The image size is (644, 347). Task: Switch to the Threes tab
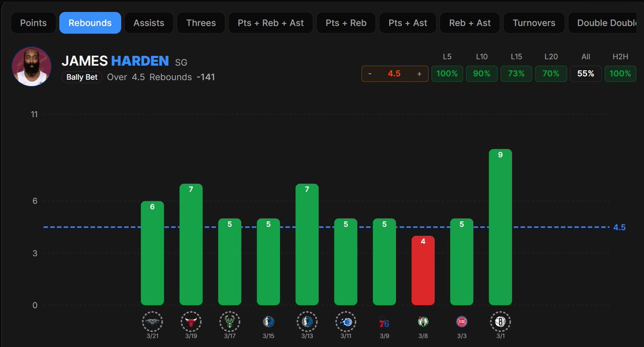(201, 23)
